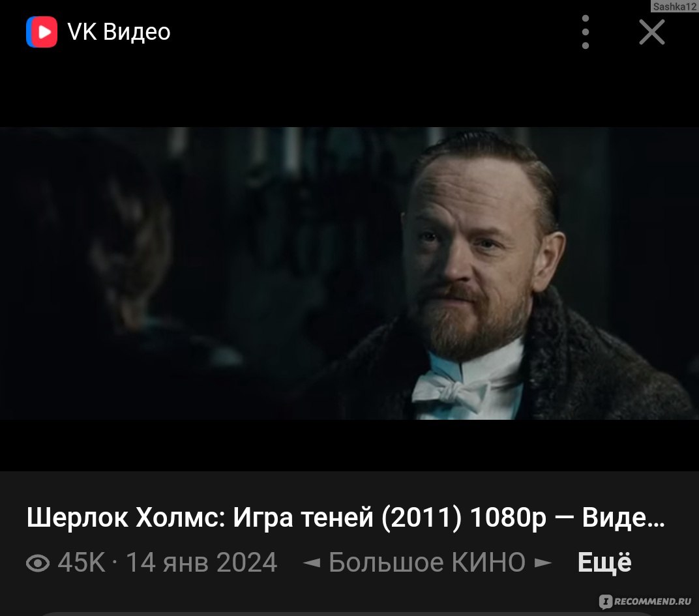699x616 pixels.
Task: Click the Recommend.ru speech bubble logo icon
Action: pyautogui.click(x=605, y=602)
